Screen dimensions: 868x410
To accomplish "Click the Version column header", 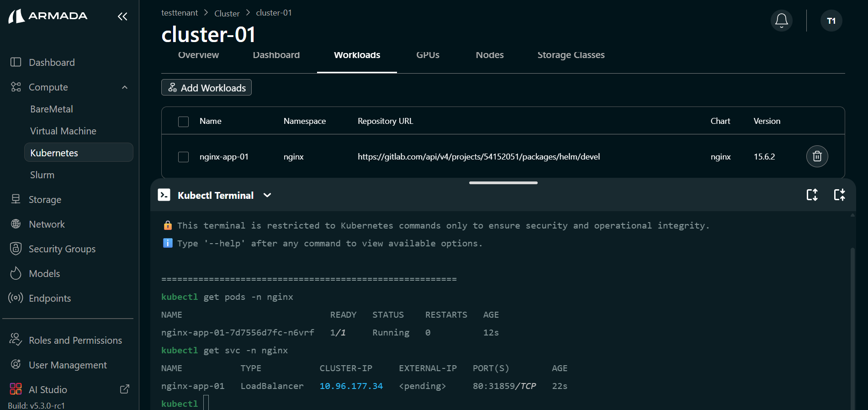I will [x=767, y=121].
